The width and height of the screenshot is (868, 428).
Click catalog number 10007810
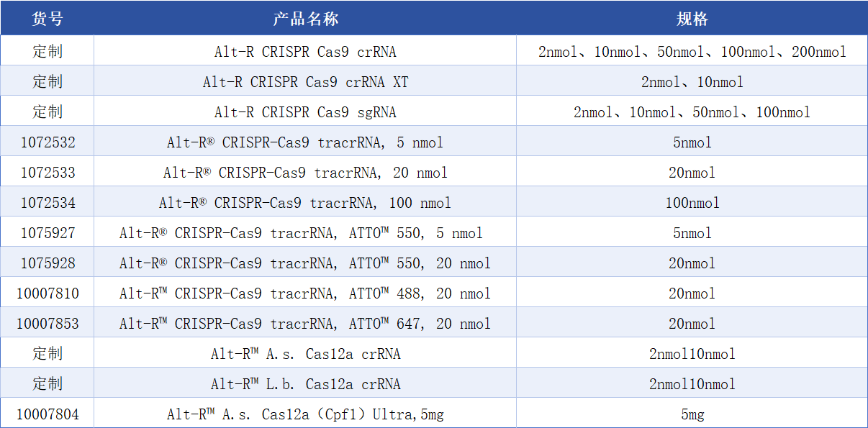coord(48,293)
